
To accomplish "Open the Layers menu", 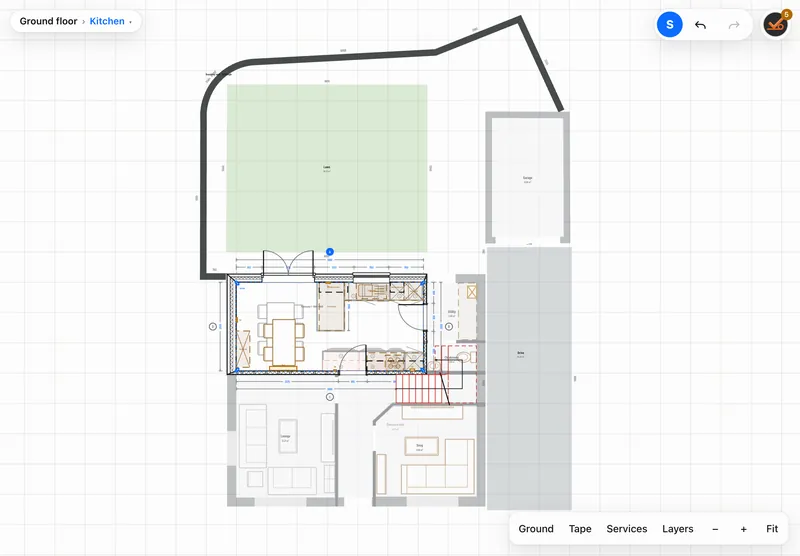I will tap(678, 529).
